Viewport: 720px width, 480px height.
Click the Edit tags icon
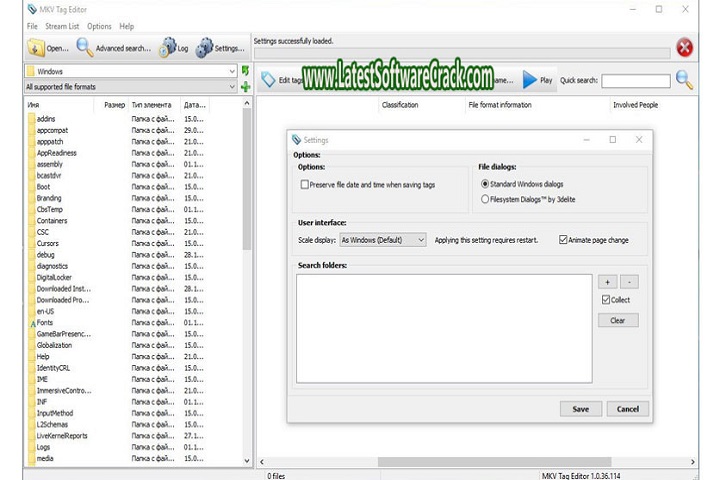tap(268, 80)
